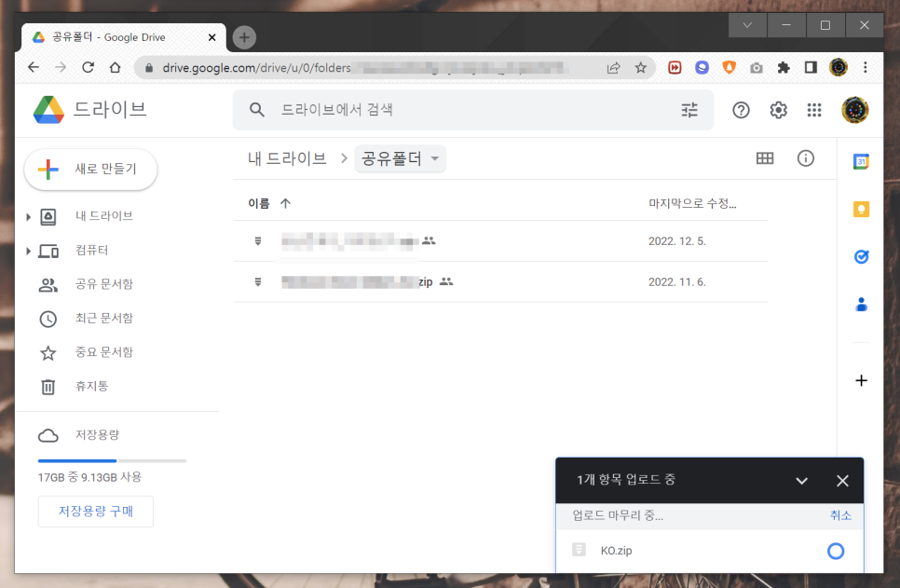
Task: Share this page via address bar icon
Action: point(614,68)
